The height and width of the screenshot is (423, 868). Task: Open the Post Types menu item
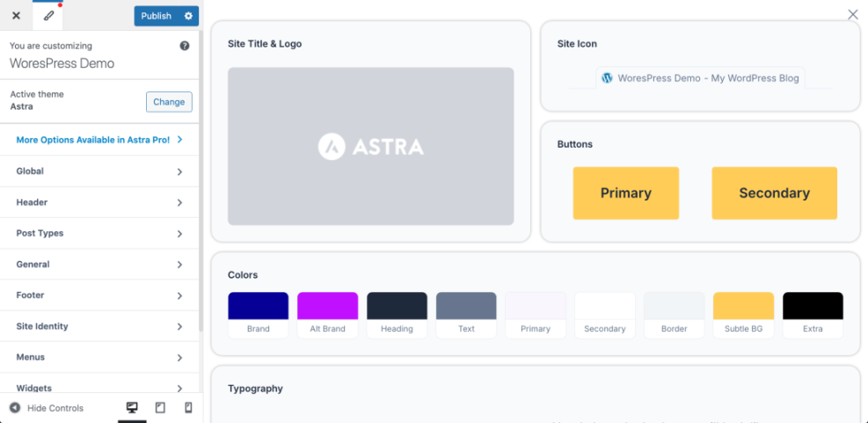[99, 234]
